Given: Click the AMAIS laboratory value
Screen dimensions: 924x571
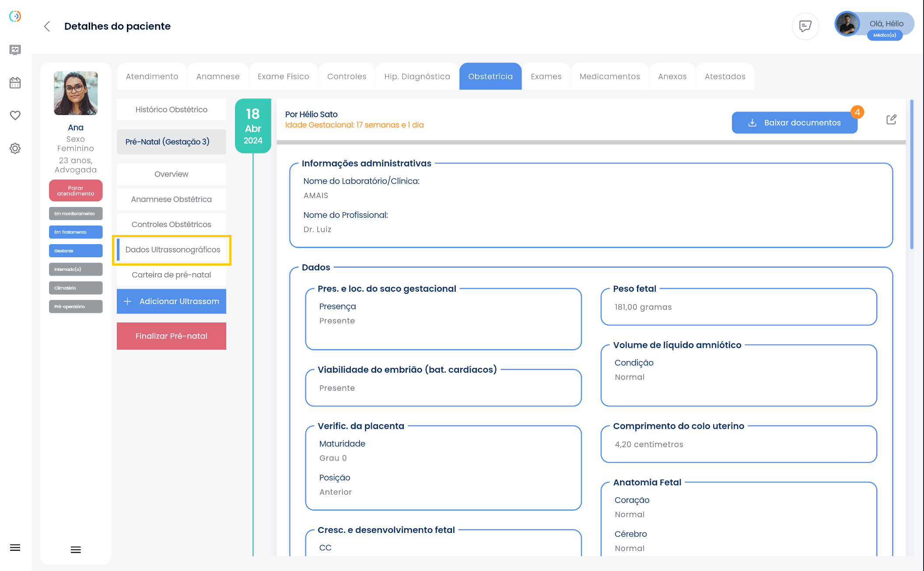Looking at the screenshot, I should click(x=316, y=196).
